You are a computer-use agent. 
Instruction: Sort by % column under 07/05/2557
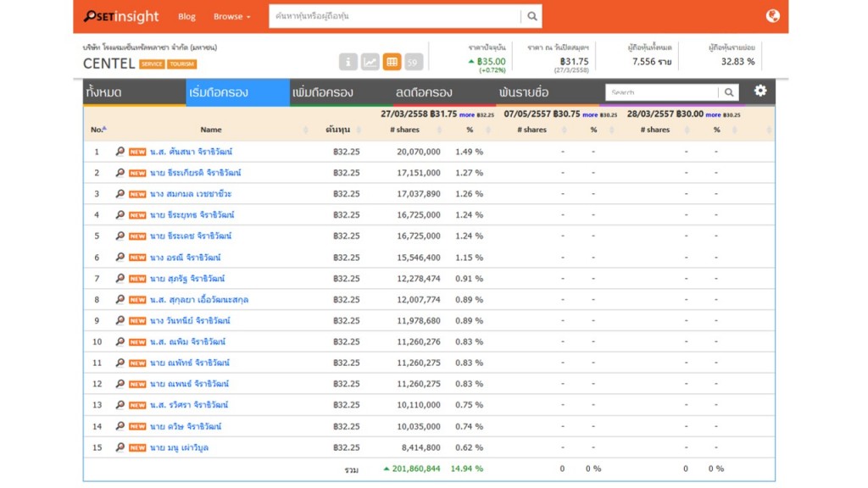(593, 130)
